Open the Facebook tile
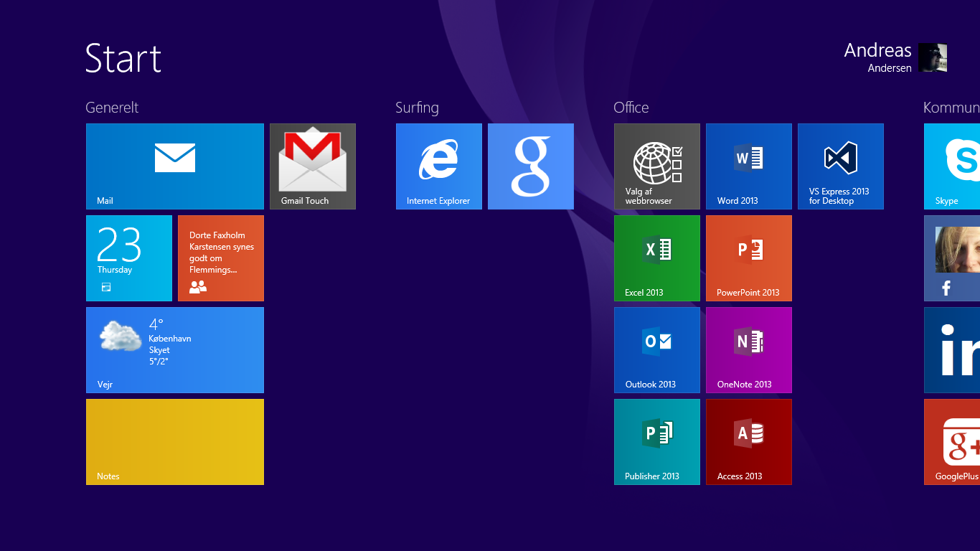Viewport: 980px width, 551px height. 952,258
